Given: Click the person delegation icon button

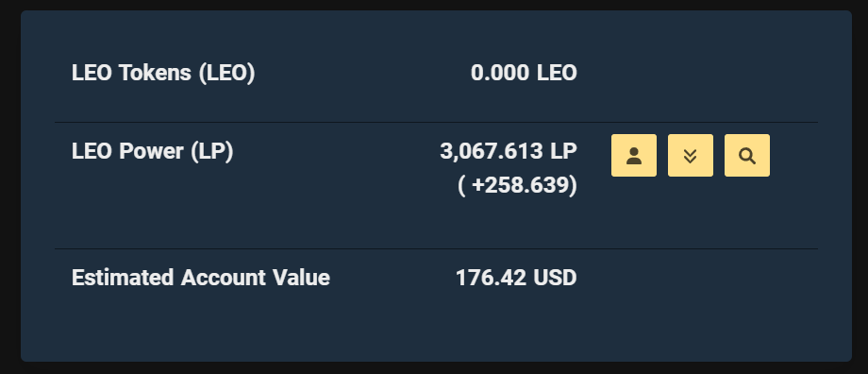Looking at the screenshot, I should click(x=633, y=156).
